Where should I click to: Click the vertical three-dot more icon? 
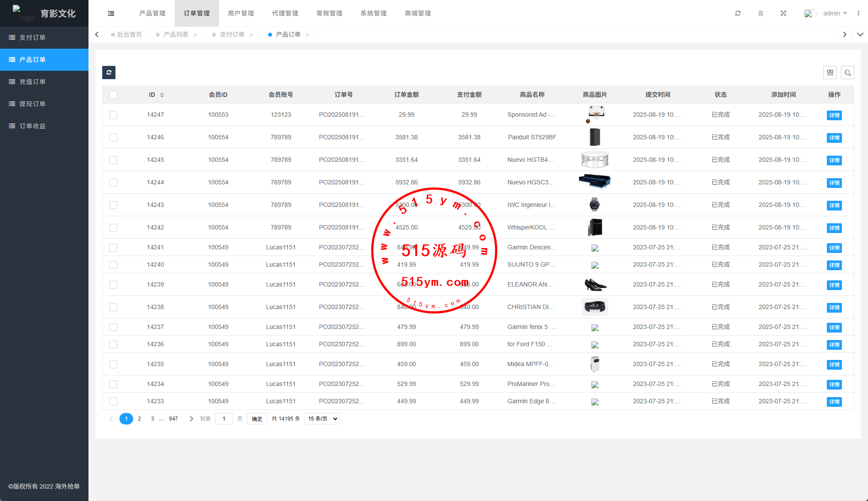[x=858, y=13]
